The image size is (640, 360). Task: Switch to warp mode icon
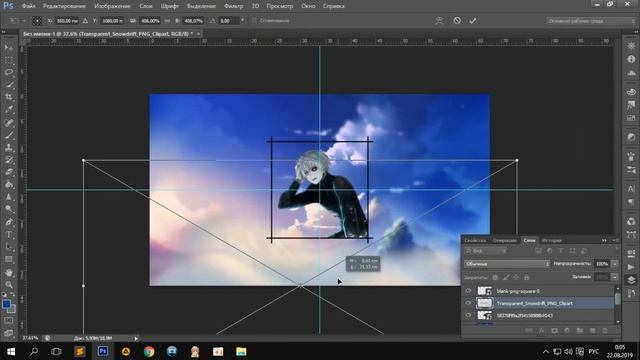439,20
